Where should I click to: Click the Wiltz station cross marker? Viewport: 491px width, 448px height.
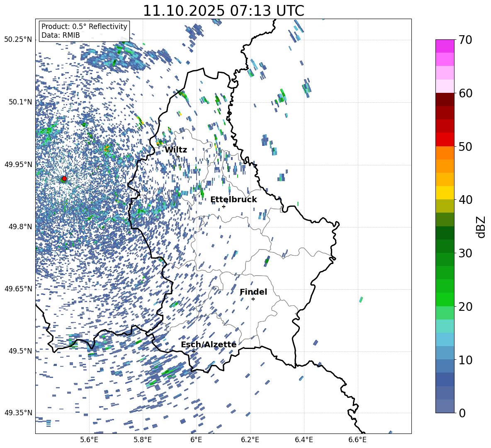coord(178,157)
